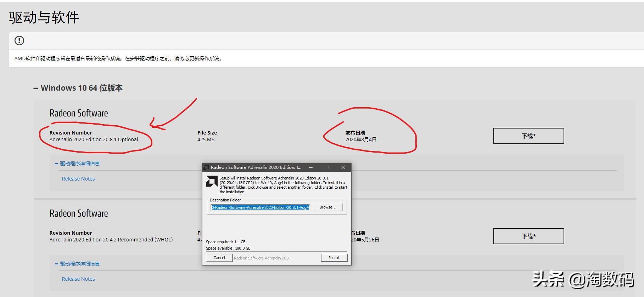Click the AMD logo icon in installer dialog
644x297 pixels.
point(212,181)
